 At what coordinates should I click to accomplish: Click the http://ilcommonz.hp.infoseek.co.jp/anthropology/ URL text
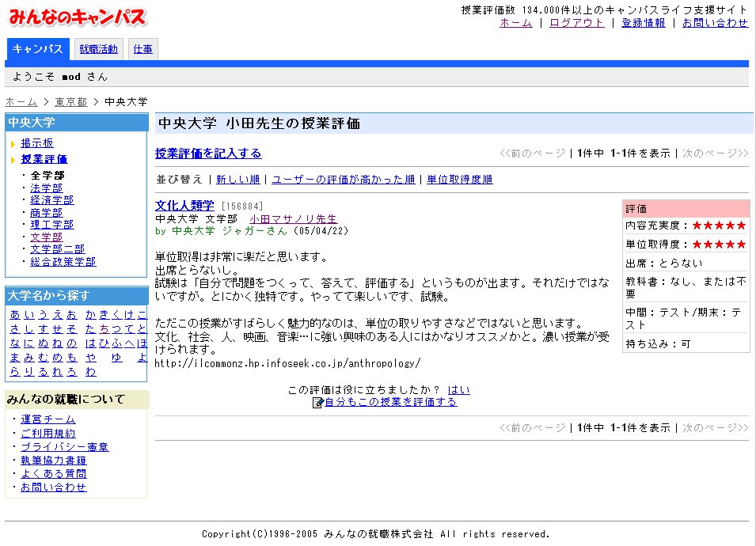(288, 363)
